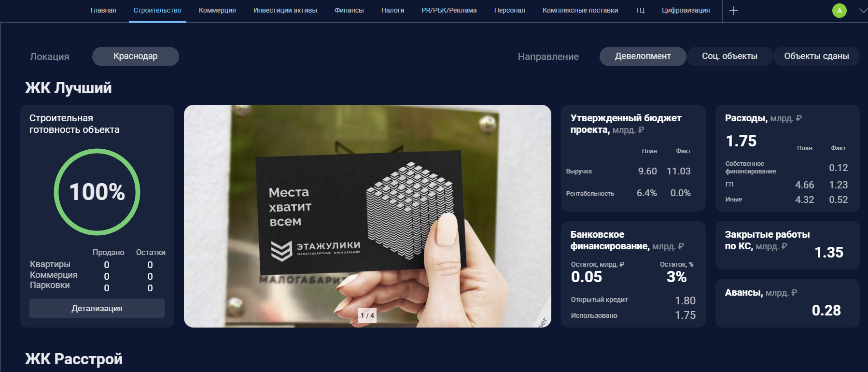Open the Комплексные поставки tab
This screenshot has width=868, height=372.
580,11
